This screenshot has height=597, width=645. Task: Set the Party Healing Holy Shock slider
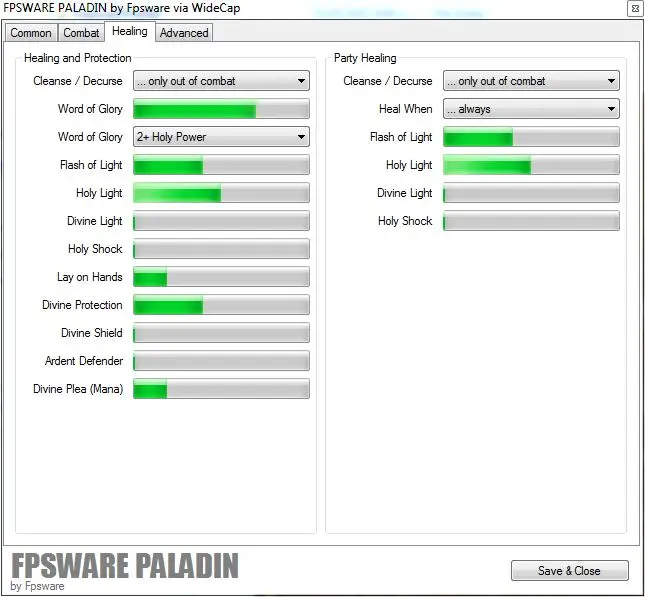[x=531, y=221]
